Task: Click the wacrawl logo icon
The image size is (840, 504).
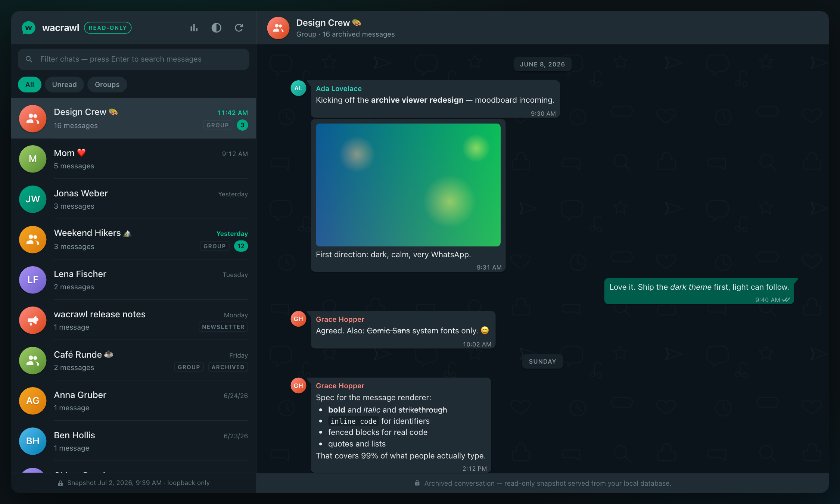Action: (x=28, y=28)
